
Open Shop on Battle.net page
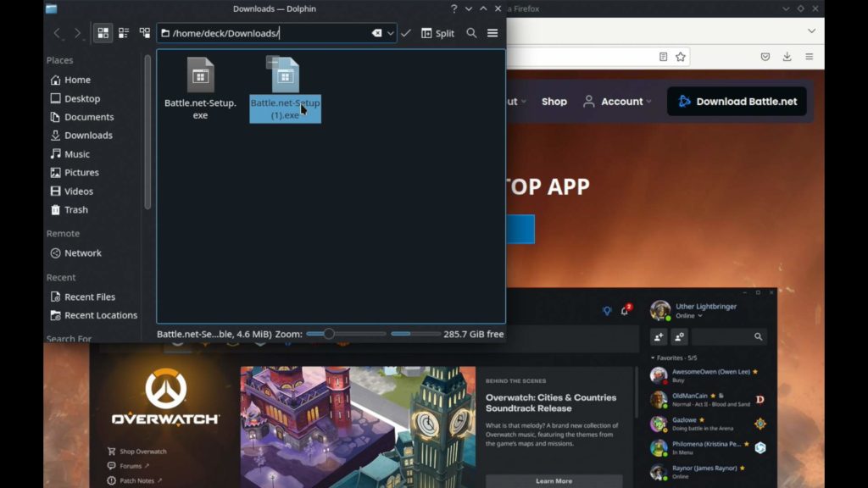click(x=554, y=102)
